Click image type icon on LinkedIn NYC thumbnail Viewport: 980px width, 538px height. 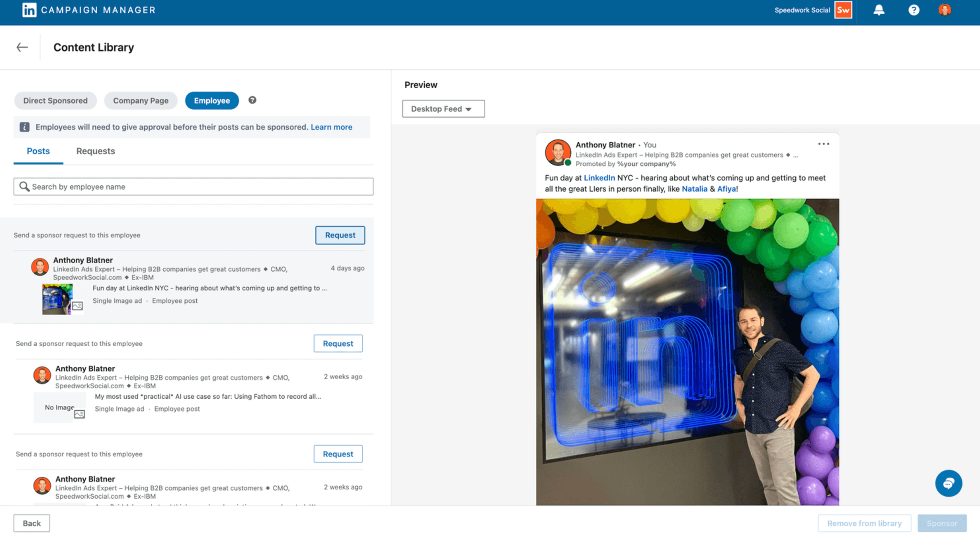78,306
